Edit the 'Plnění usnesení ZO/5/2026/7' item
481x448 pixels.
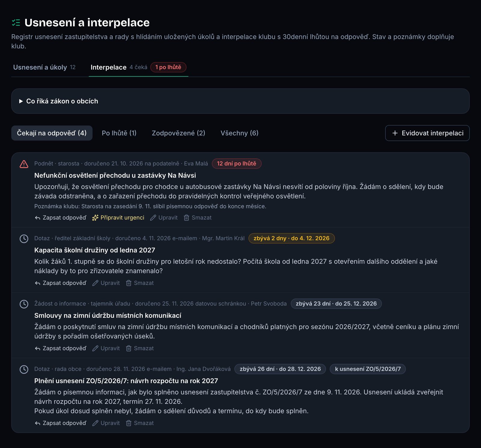pos(106,423)
